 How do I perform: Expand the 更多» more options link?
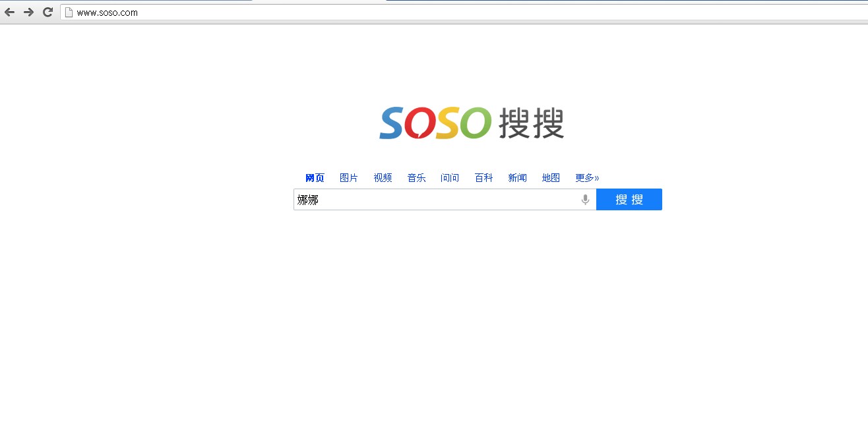click(587, 178)
